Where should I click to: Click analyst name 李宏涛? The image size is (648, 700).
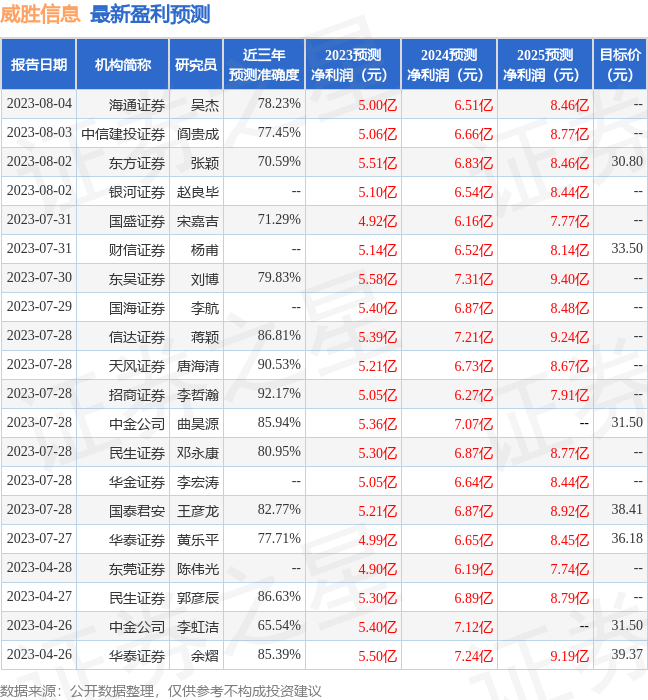click(198, 483)
